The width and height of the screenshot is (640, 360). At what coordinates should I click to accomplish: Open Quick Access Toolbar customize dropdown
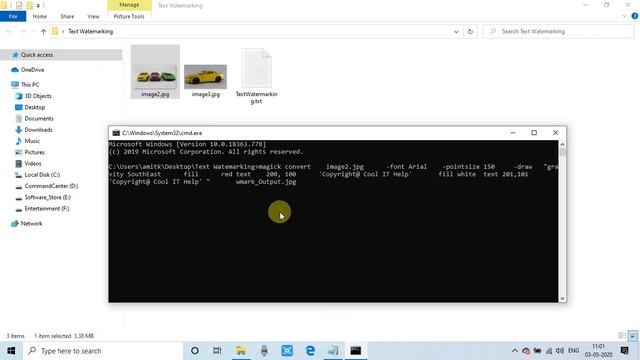pyautogui.click(x=38, y=6)
